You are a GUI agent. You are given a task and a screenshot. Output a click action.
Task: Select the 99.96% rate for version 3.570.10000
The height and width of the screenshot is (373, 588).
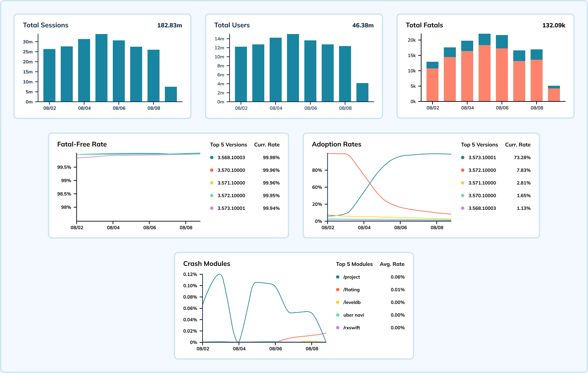click(x=271, y=170)
